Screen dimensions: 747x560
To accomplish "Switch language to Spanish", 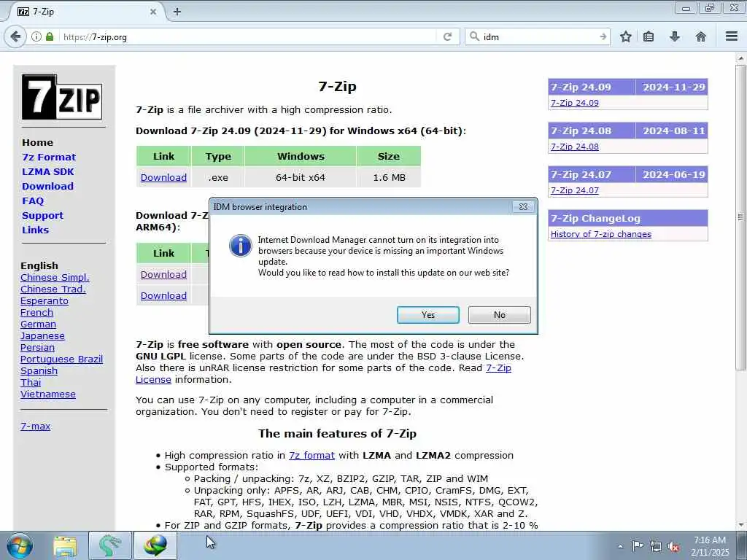I will 39,371.
